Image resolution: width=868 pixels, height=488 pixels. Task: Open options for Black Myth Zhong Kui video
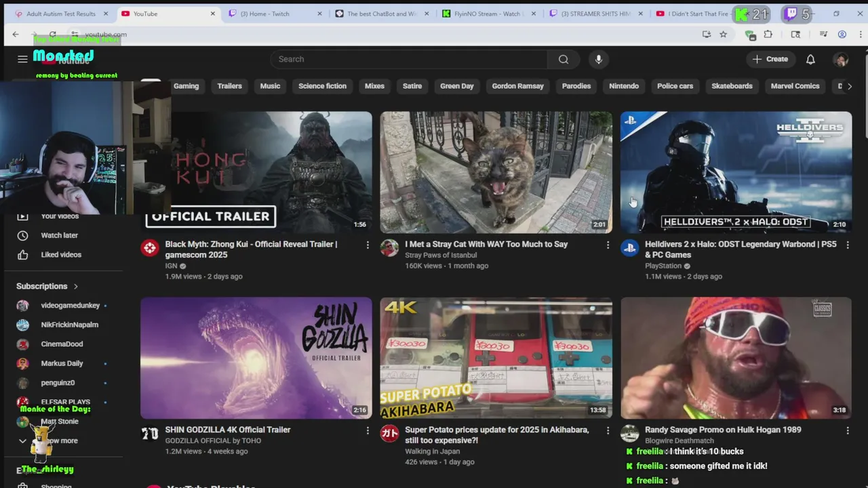pyautogui.click(x=368, y=245)
